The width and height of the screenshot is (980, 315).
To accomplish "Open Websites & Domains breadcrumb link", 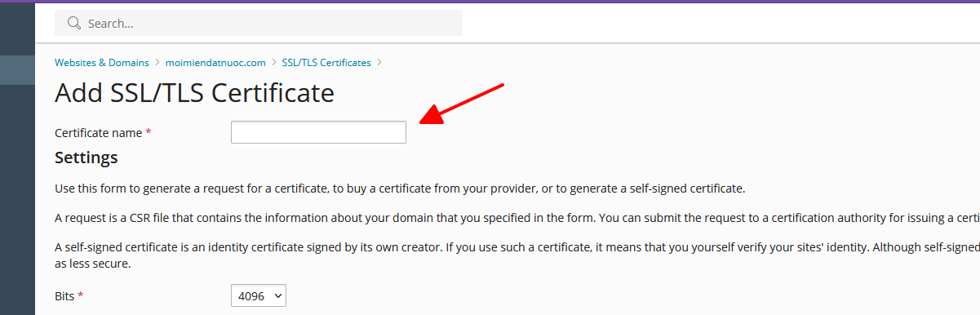I will tap(102, 62).
